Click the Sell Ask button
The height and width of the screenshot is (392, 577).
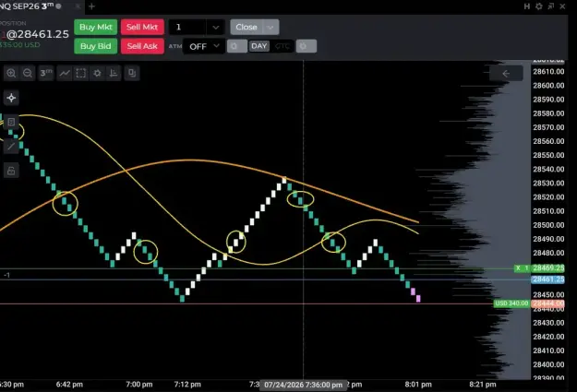tap(142, 46)
